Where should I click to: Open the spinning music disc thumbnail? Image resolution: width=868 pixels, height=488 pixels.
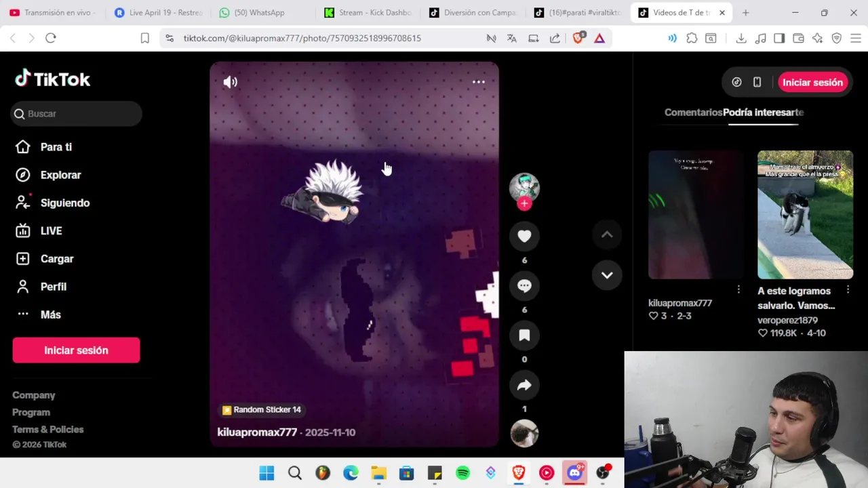point(524,434)
